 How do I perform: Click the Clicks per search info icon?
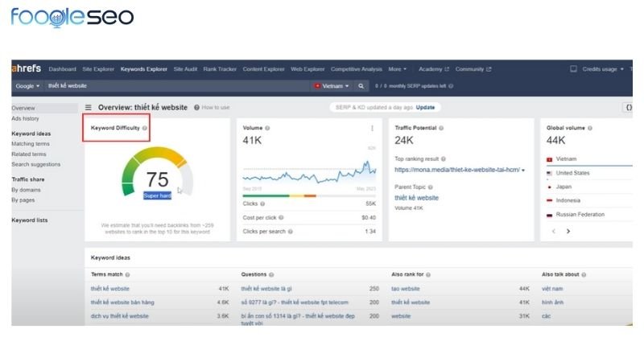[291, 232]
